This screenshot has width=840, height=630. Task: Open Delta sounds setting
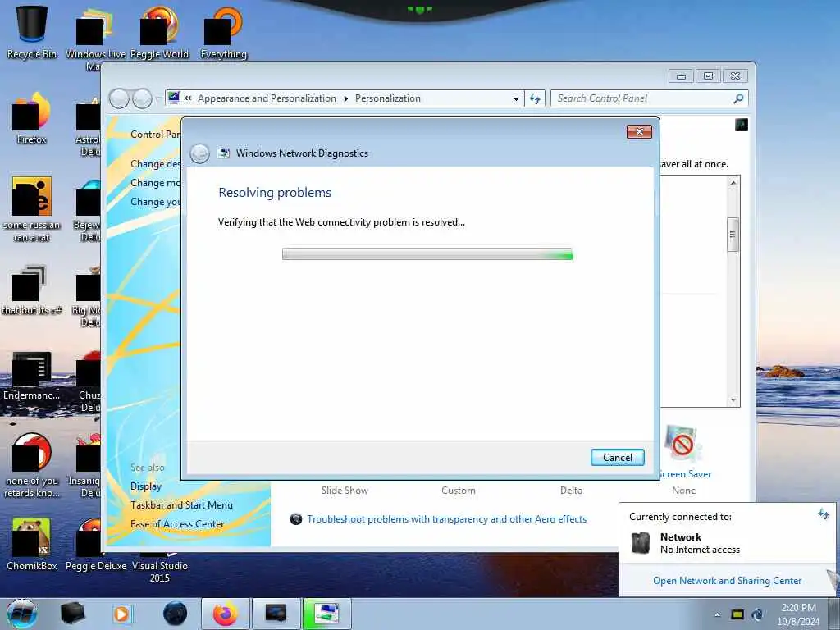click(x=571, y=491)
